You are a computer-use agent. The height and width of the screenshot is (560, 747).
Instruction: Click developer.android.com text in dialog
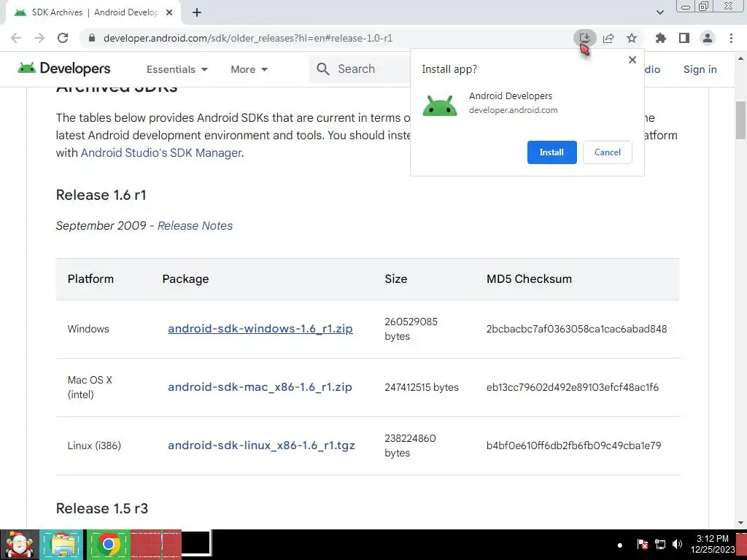513,110
